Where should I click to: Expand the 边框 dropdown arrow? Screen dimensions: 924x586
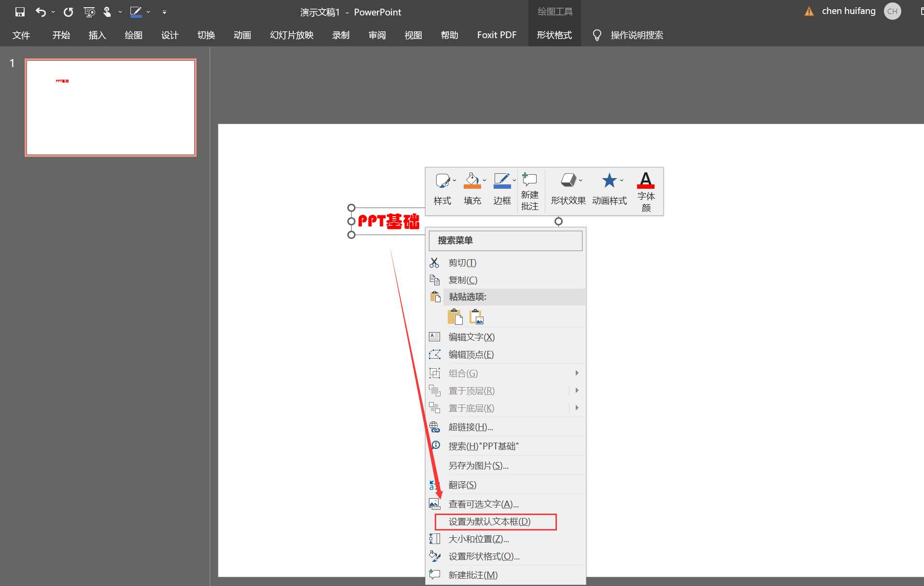click(514, 181)
